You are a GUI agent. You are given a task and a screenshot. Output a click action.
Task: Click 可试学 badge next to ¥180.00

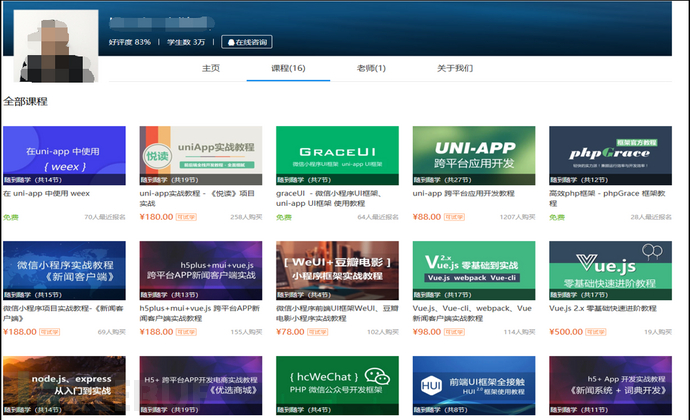point(186,217)
